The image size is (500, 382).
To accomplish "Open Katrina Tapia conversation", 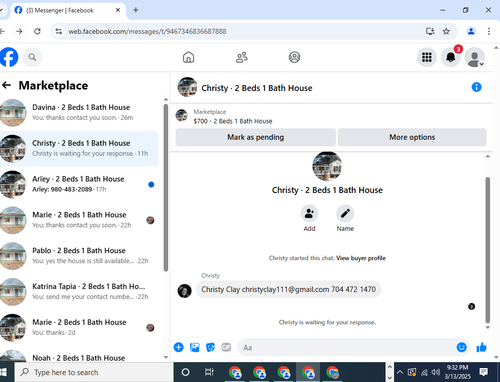I will [x=79, y=292].
